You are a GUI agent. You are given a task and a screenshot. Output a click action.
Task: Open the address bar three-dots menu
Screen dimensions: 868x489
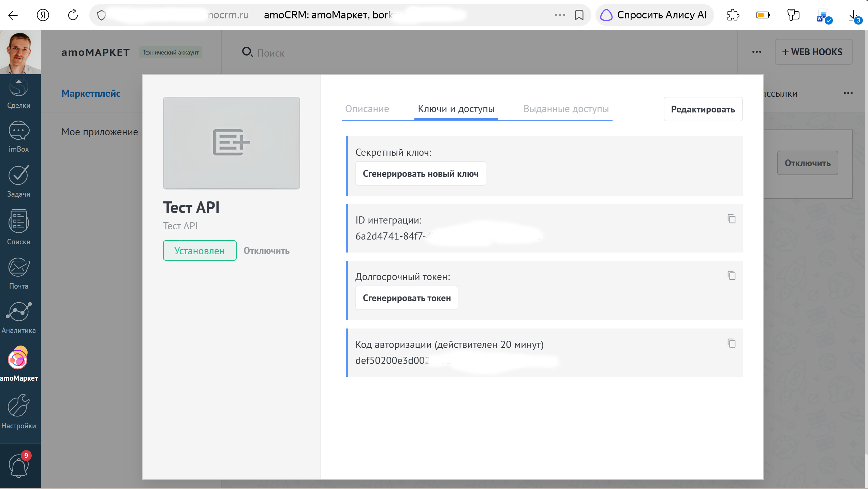point(560,15)
